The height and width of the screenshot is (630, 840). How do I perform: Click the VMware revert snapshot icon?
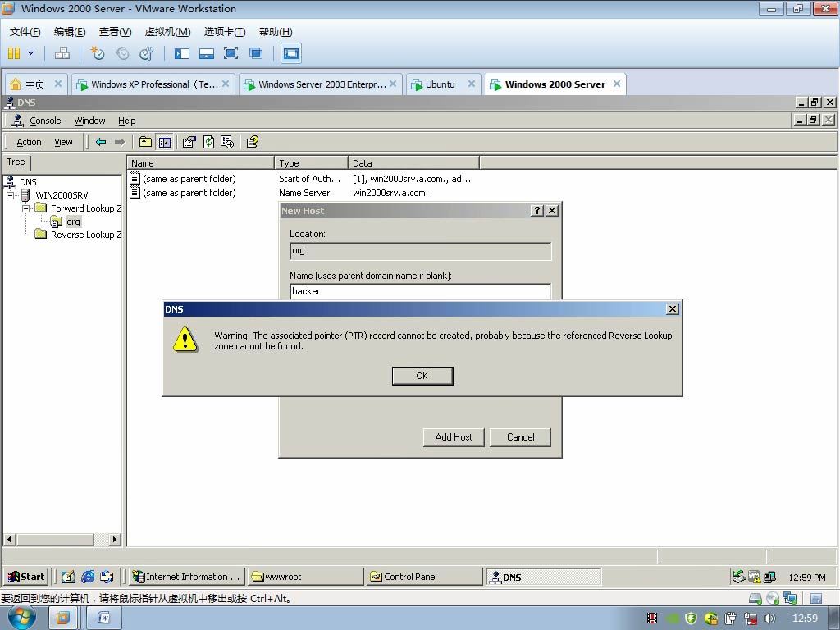tap(122, 53)
